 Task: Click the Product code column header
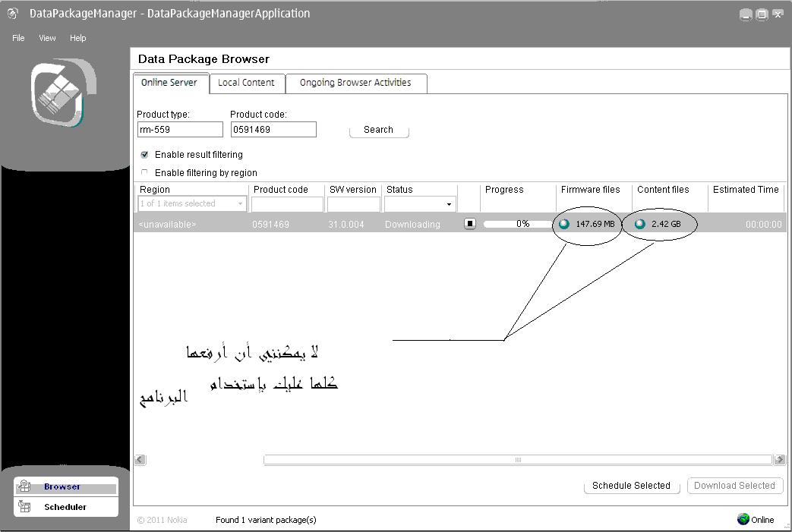(x=281, y=189)
